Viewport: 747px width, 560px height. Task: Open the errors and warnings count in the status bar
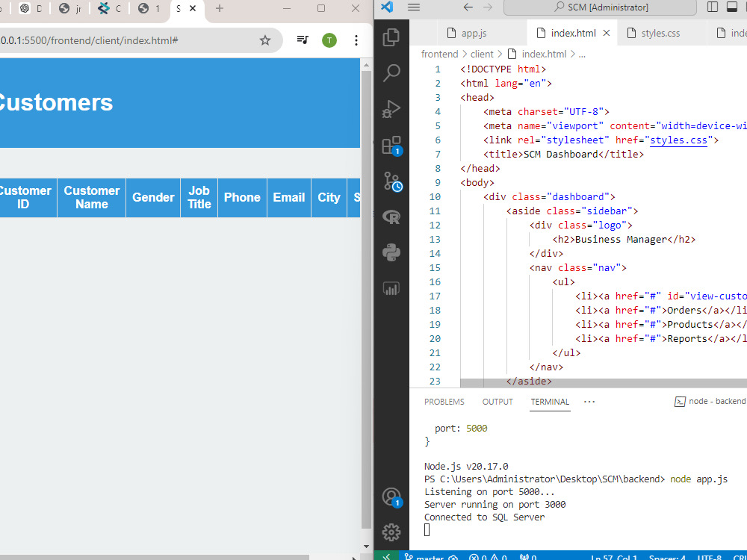(488, 556)
